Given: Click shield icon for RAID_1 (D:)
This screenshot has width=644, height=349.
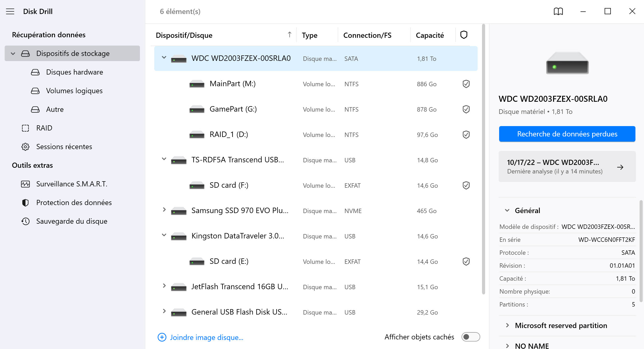Looking at the screenshot, I should click(466, 135).
